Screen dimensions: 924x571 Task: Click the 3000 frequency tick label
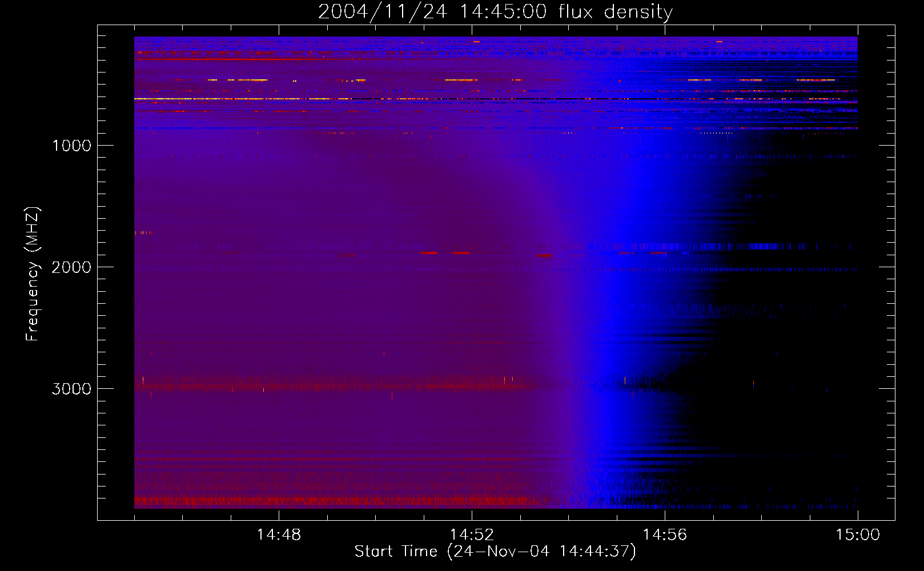[x=71, y=389]
